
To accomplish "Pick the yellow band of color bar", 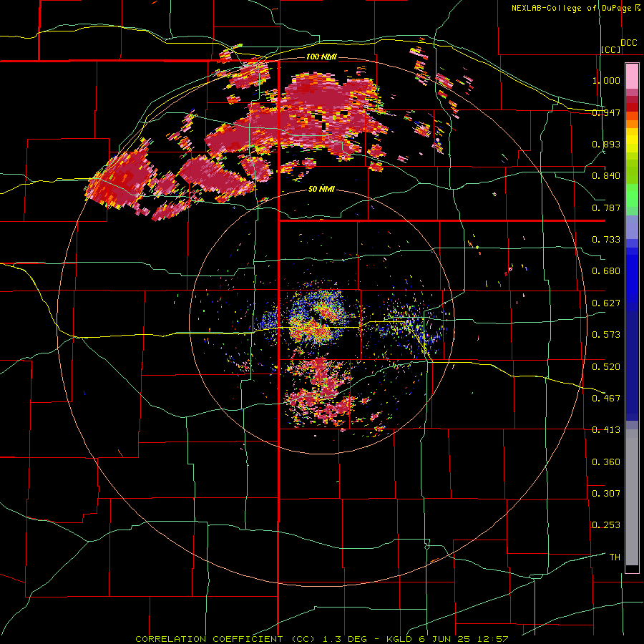I will click(632, 141).
